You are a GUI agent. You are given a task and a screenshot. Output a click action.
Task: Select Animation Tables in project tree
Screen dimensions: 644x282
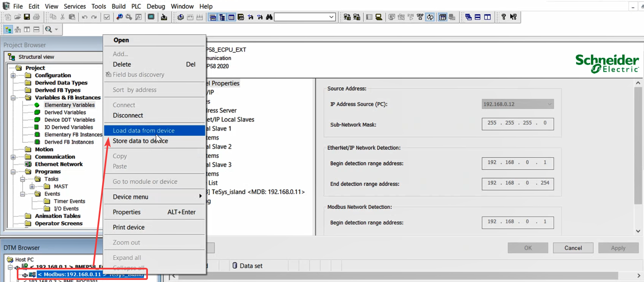[x=58, y=216]
